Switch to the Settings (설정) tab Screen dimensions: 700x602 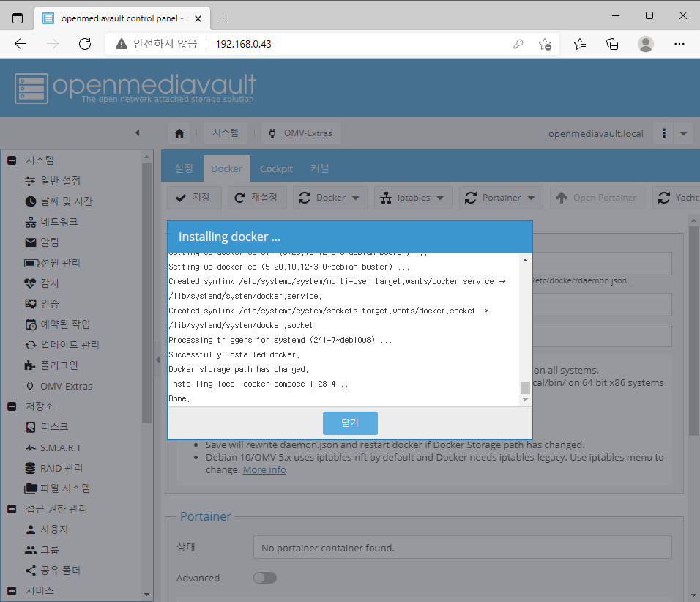(184, 168)
